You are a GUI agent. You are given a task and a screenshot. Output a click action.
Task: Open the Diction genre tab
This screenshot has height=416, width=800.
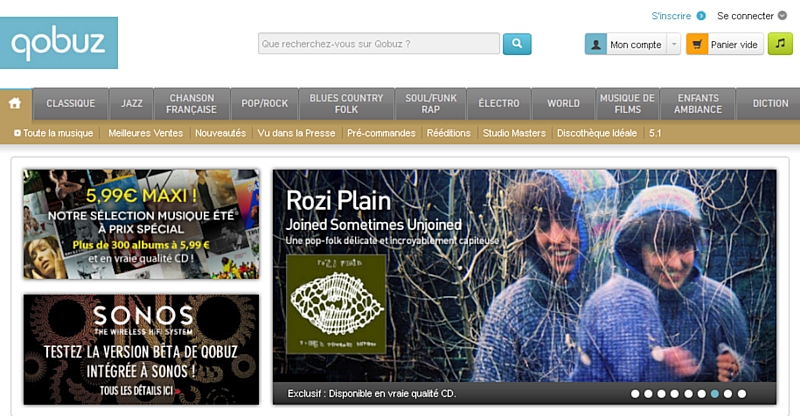(769, 104)
